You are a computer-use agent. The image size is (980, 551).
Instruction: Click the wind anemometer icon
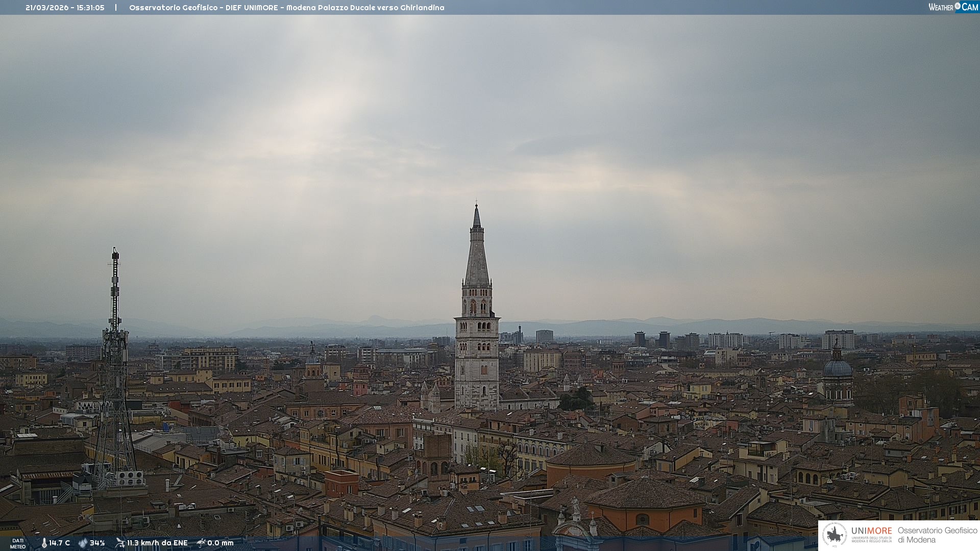[x=120, y=543]
